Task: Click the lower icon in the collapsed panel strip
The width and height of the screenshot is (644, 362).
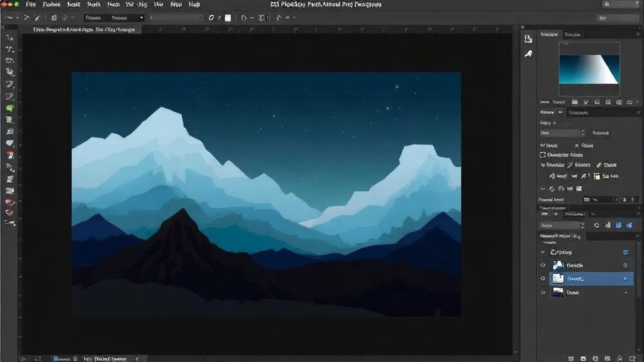Action: pyautogui.click(x=528, y=54)
